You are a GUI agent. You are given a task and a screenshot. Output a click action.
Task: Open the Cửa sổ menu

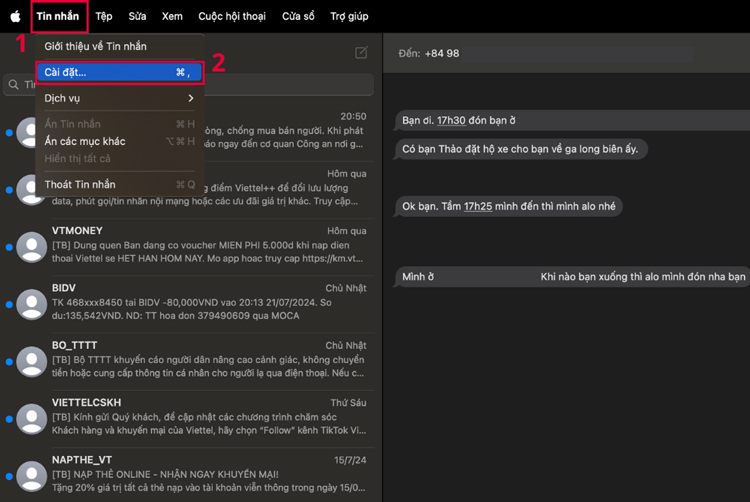pyautogui.click(x=298, y=16)
